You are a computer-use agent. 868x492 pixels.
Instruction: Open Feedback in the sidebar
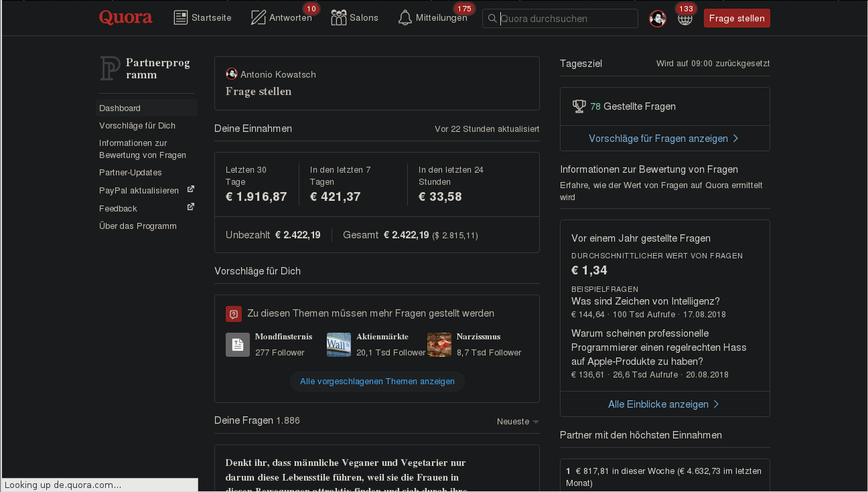118,208
